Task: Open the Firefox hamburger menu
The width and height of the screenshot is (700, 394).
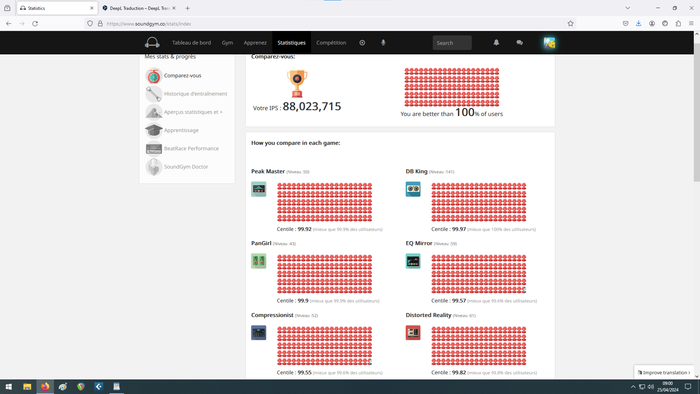Action: (x=691, y=24)
